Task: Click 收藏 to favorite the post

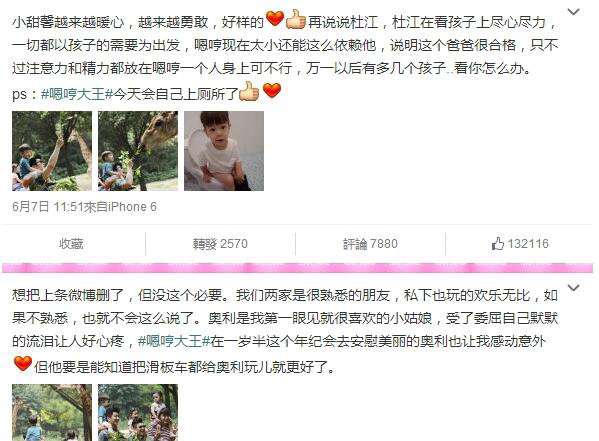Action: 71,244
